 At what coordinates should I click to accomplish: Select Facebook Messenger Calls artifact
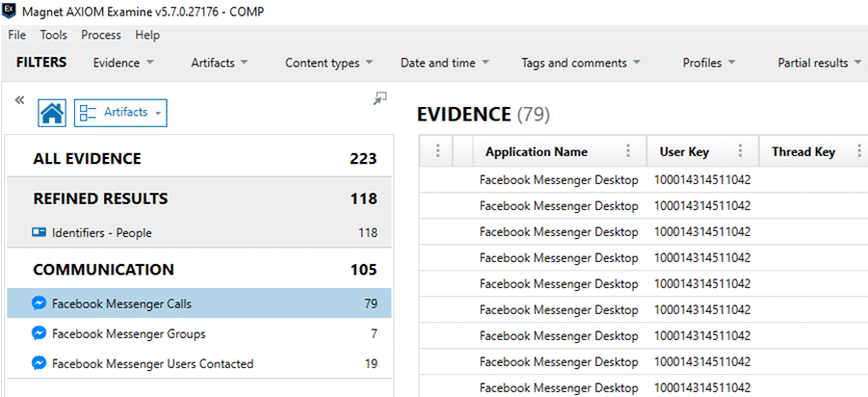coord(199,303)
